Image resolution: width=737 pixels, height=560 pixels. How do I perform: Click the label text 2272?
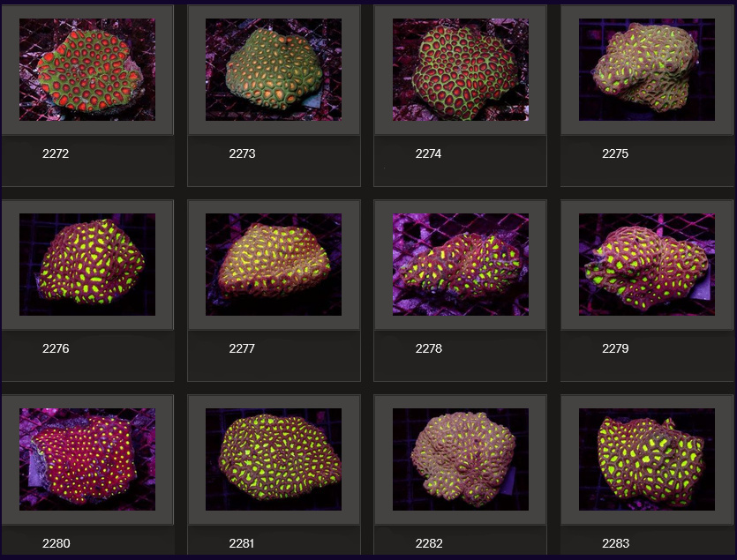[x=56, y=153]
